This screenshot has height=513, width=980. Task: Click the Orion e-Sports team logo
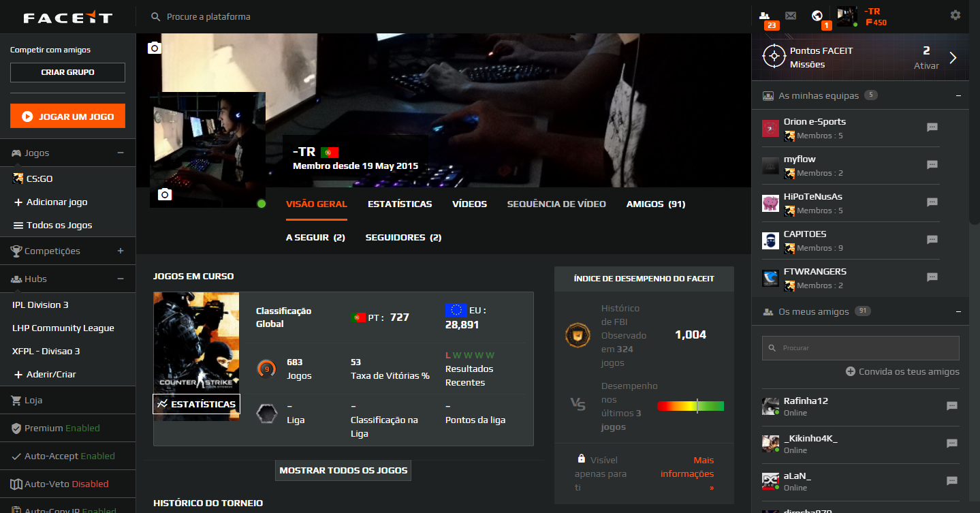[x=770, y=128]
